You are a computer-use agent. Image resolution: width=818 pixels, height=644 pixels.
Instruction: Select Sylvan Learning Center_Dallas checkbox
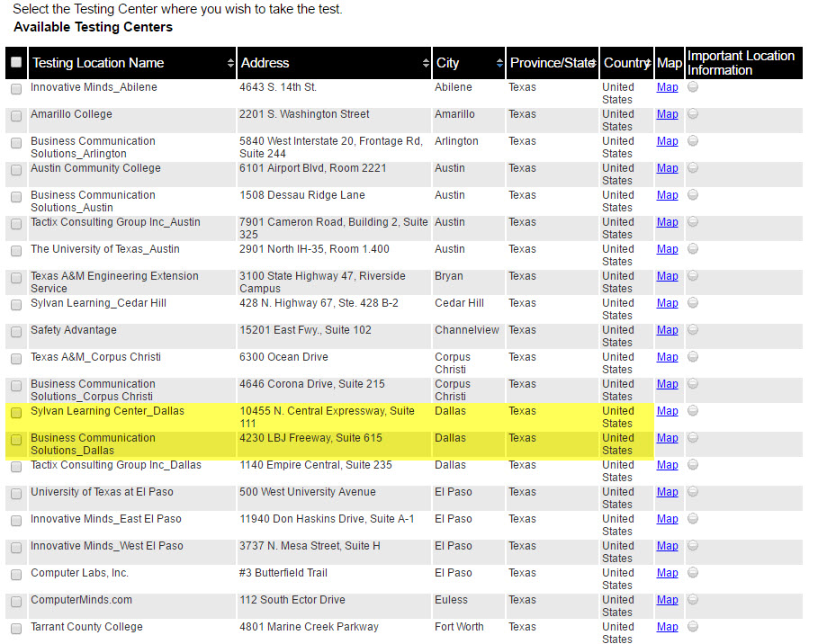(16, 413)
